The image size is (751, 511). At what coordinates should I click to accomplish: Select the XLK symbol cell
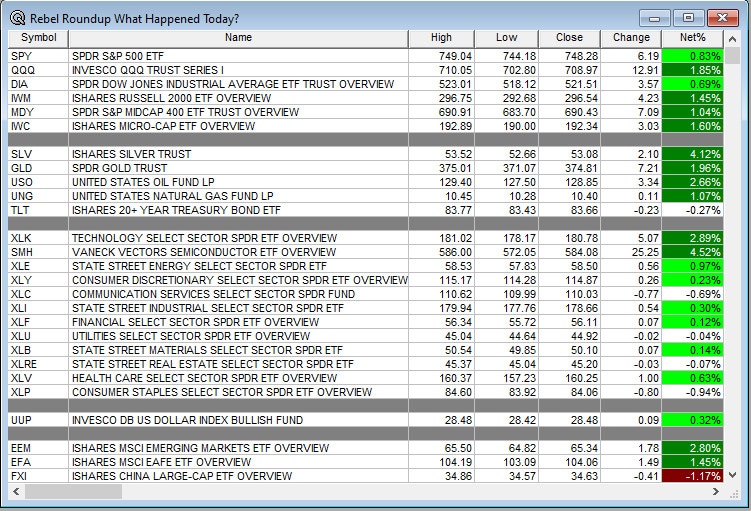click(38, 238)
